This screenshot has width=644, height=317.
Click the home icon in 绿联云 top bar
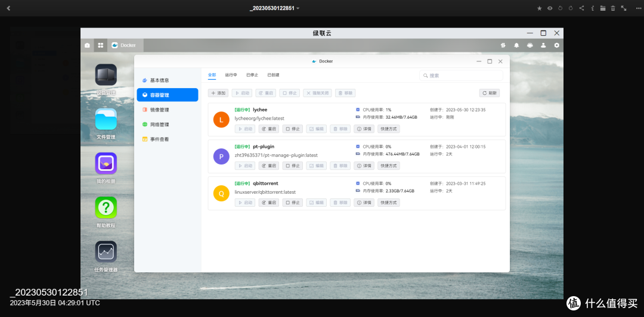[x=87, y=45]
